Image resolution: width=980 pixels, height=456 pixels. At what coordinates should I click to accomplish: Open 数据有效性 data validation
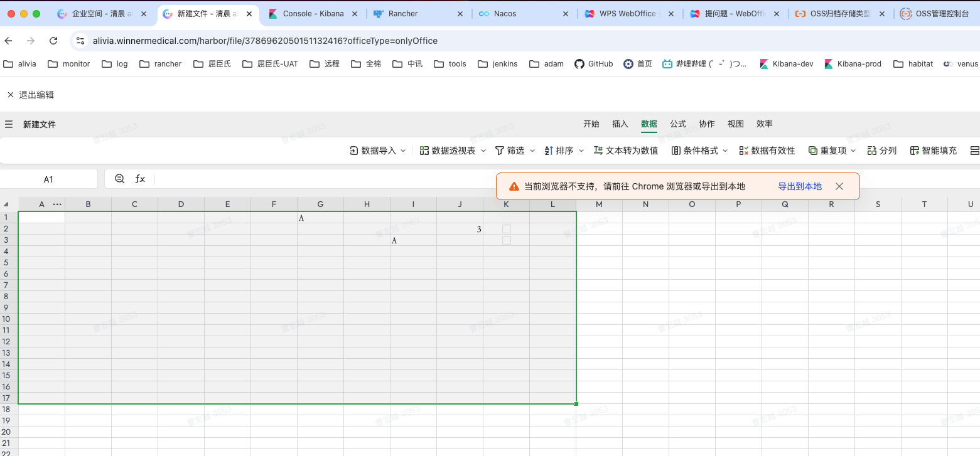coord(767,151)
